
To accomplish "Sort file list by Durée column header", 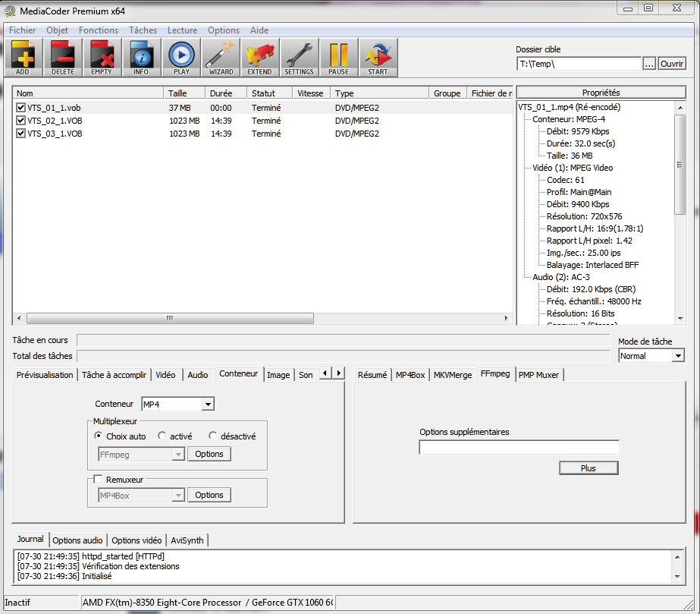I will click(x=225, y=93).
